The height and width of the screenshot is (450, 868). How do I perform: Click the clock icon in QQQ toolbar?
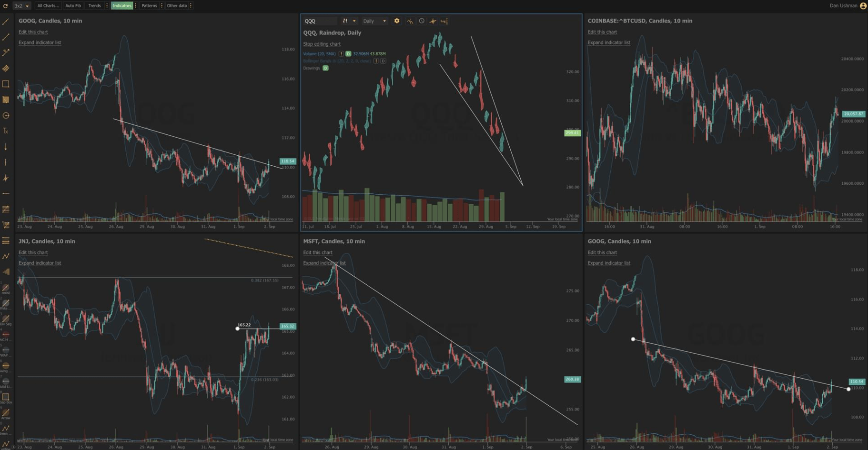(x=422, y=21)
